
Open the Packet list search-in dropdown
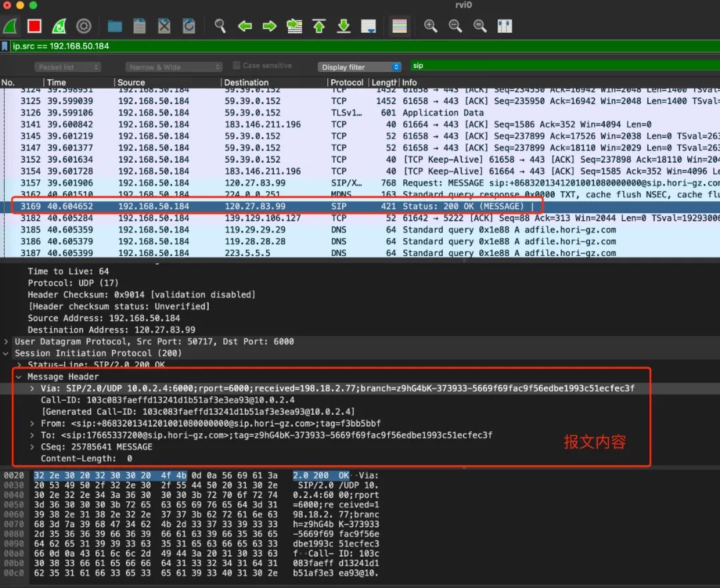point(67,67)
